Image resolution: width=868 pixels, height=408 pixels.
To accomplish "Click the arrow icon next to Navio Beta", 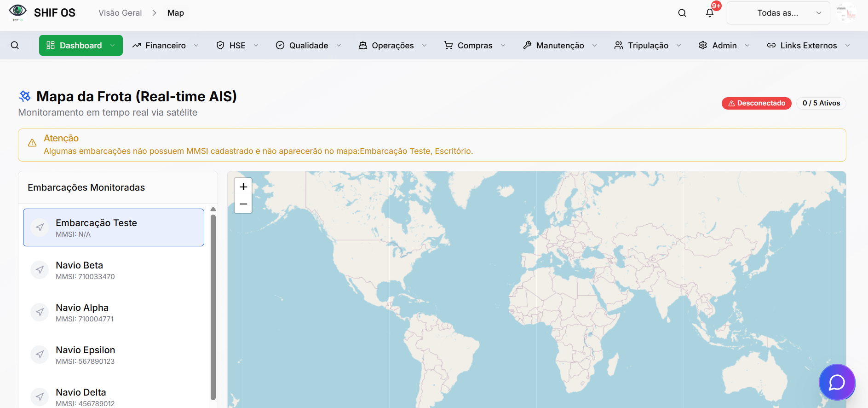I will pyautogui.click(x=40, y=270).
